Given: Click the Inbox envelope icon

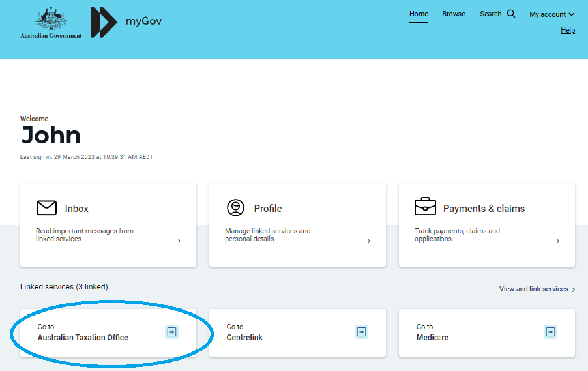Looking at the screenshot, I should coord(46,208).
